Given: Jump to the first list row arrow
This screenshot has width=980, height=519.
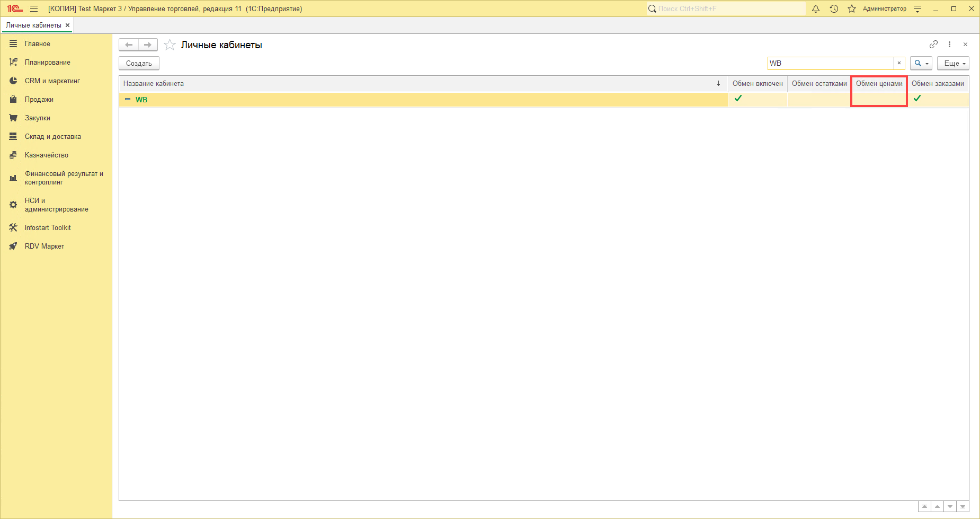Looking at the screenshot, I should point(924,507).
